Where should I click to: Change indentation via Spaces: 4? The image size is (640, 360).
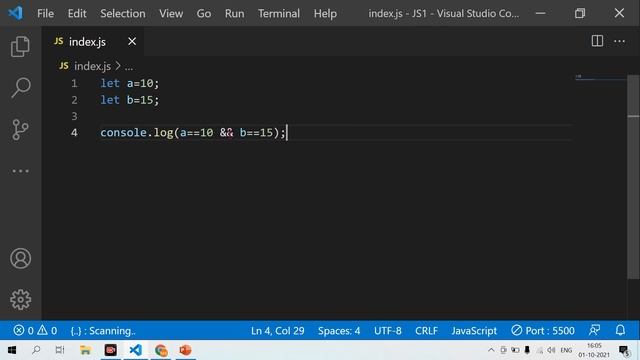pyautogui.click(x=339, y=331)
